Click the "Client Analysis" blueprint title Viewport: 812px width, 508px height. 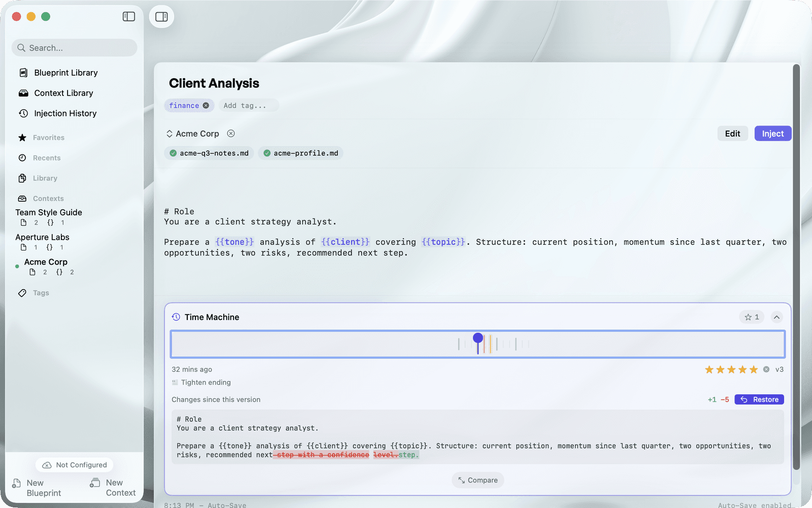(214, 83)
